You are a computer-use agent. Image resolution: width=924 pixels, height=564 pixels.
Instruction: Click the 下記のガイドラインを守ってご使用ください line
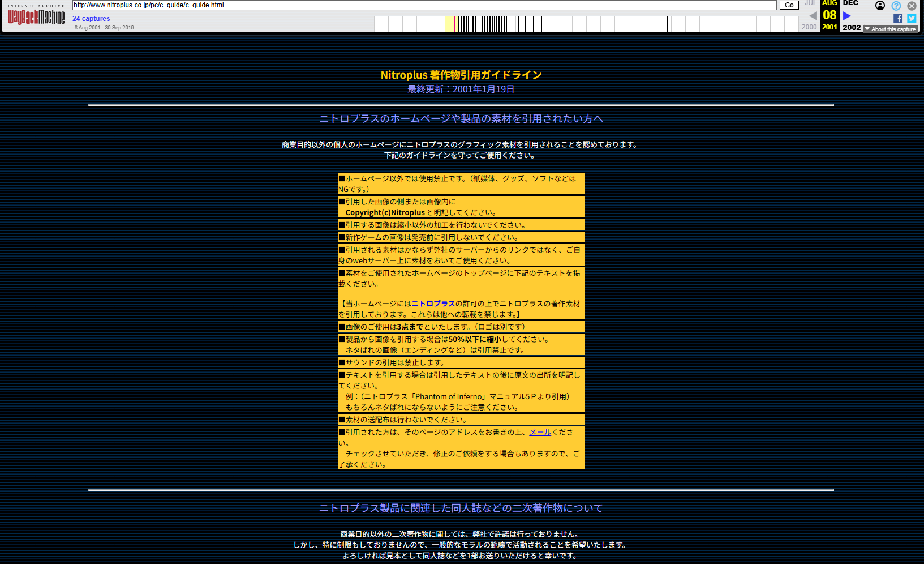click(x=461, y=155)
